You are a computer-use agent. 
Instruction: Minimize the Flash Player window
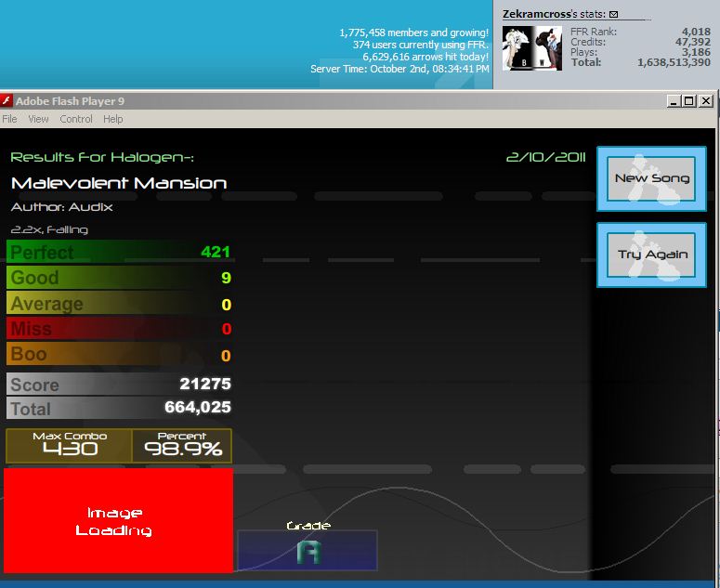pyautogui.click(x=674, y=101)
